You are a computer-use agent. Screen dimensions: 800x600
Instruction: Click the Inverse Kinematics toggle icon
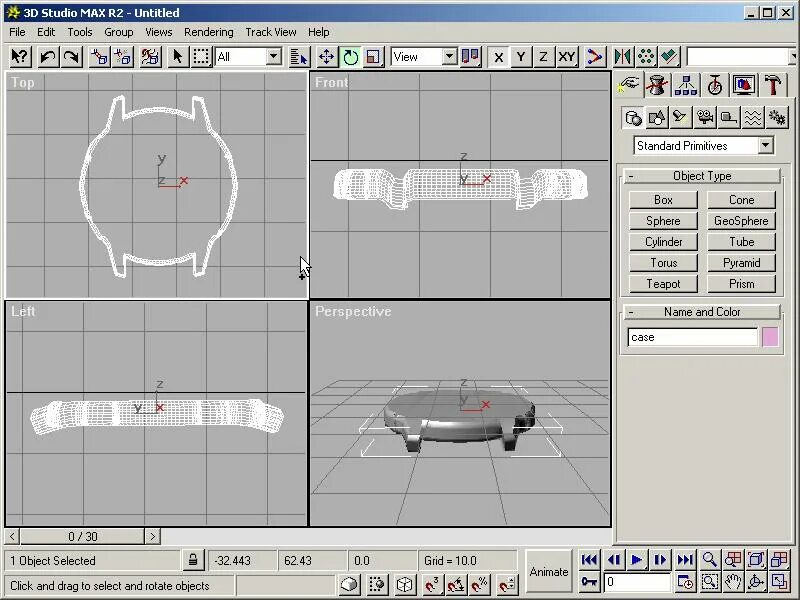(x=595, y=57)
